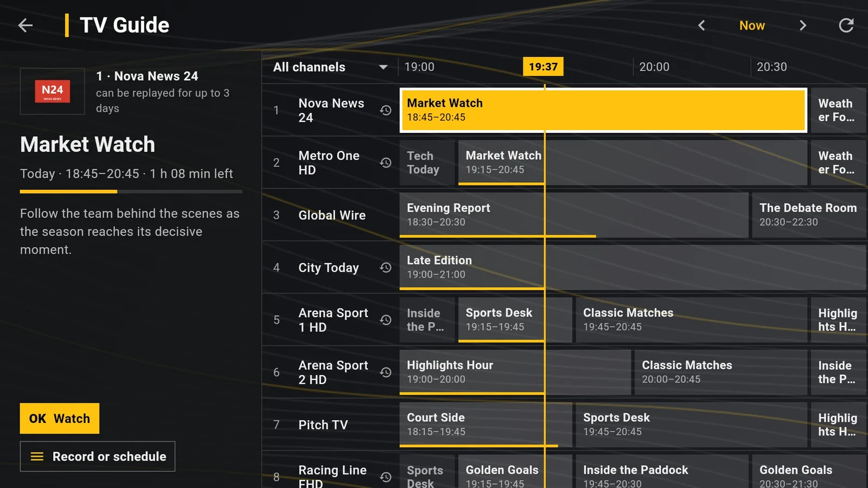Screen dimensions: 868x488
Task: Select Highlights Hour 19:00–20:00
Action: (515, 373)
